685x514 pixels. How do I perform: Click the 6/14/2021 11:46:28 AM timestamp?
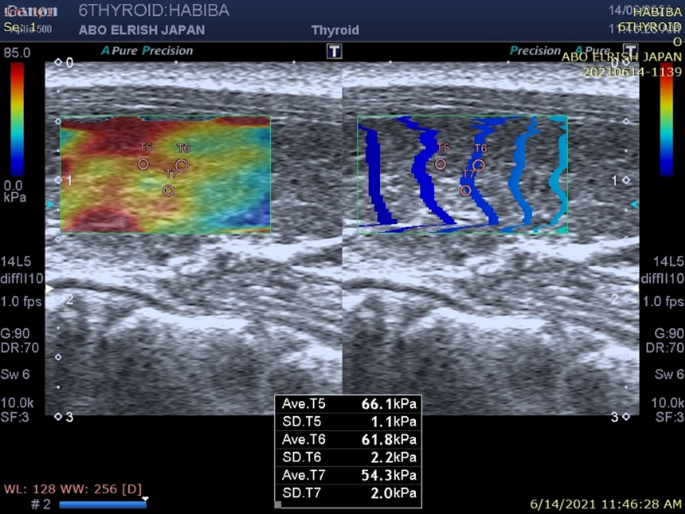click(605, 504)
